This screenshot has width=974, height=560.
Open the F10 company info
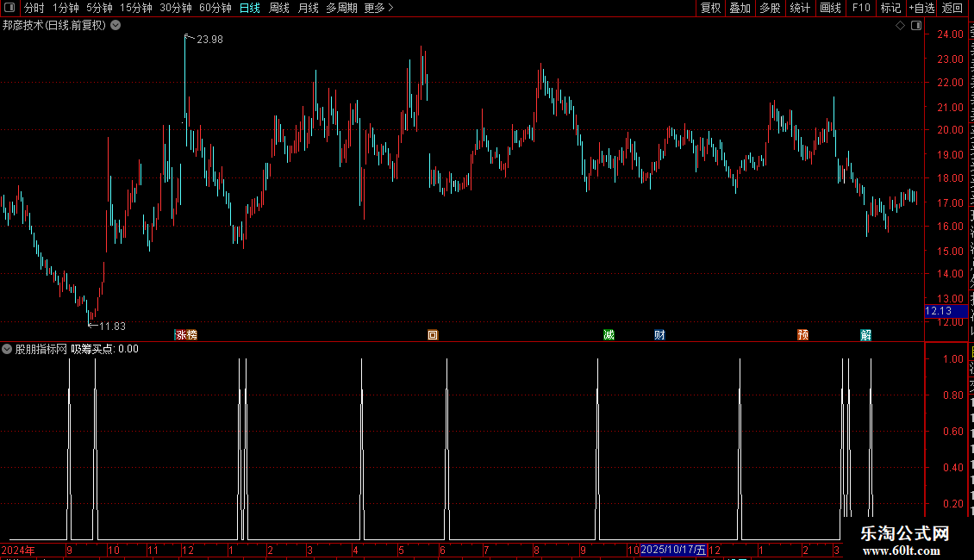tap(861, 8)
